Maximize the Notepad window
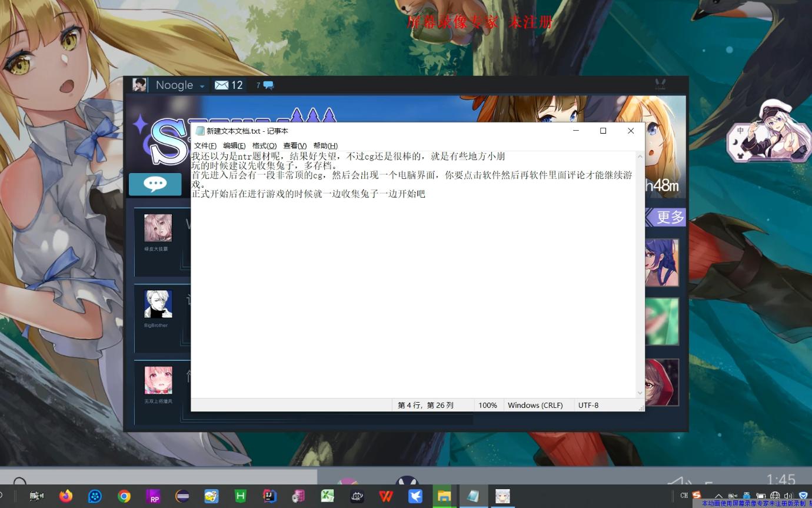The height and width of the screenshot is (508, 812). [x=603, y=131]
